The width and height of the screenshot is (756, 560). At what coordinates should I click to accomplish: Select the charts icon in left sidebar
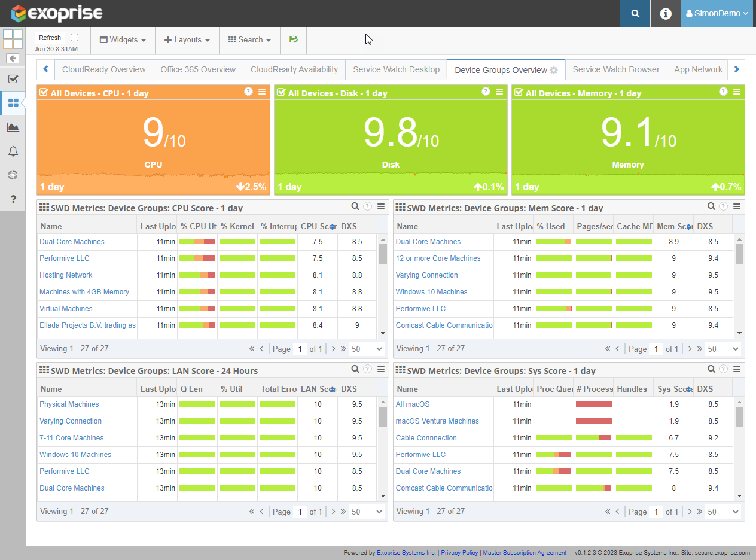pos(13,127)
